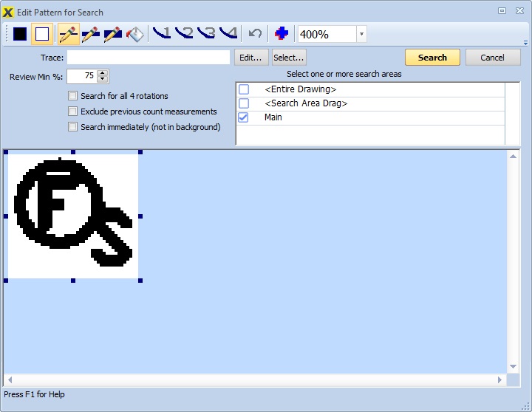This screenshot has height=412, width=532.
Task: Select the black drawing color swatch
Action: [x=20, y=34]
